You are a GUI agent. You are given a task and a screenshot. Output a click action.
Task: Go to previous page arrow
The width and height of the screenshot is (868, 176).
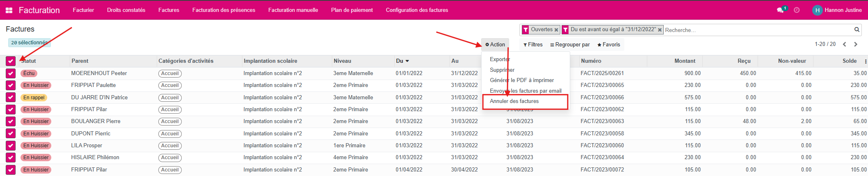tap(844, 44)
